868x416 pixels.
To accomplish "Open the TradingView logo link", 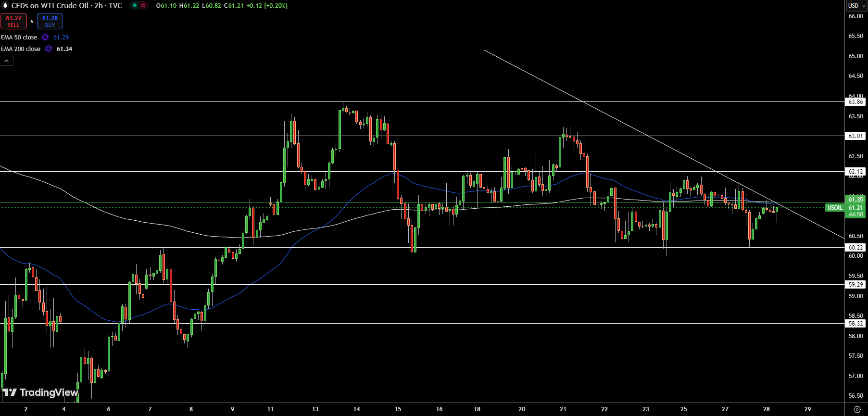I will tap(40, 392).
